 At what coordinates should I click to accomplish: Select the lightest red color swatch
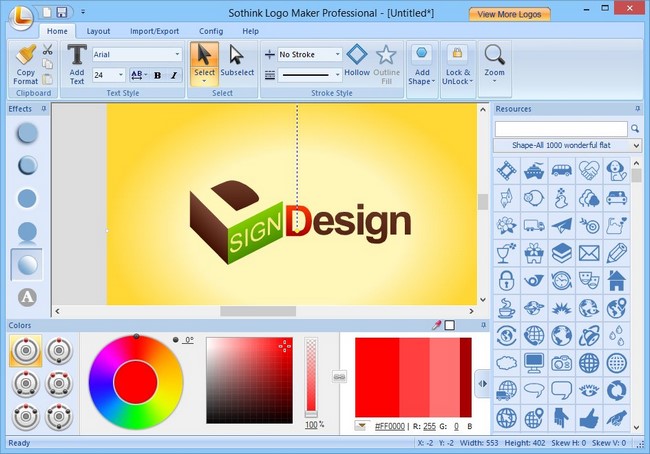click(444, 376)
